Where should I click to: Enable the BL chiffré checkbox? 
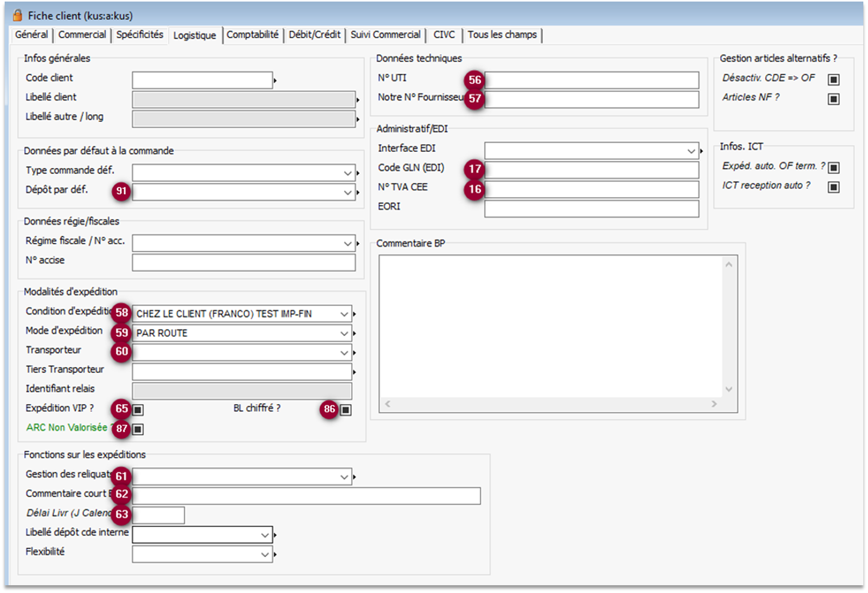346,410
